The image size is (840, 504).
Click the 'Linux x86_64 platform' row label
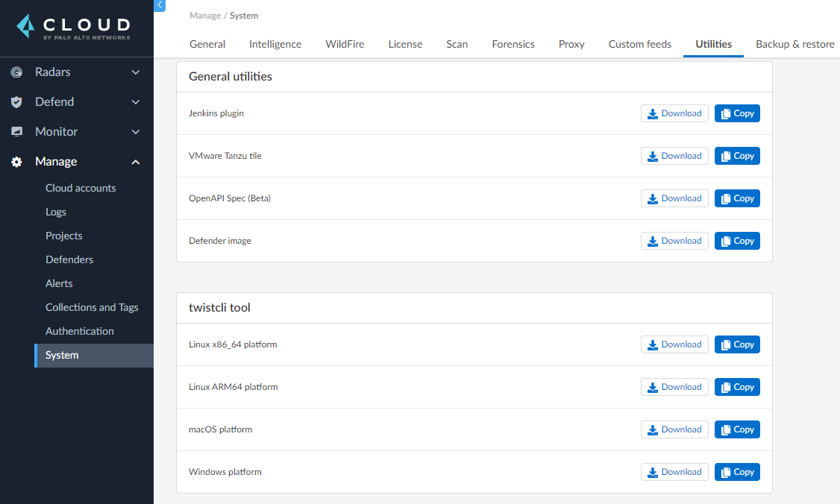[x=233, y=344]
